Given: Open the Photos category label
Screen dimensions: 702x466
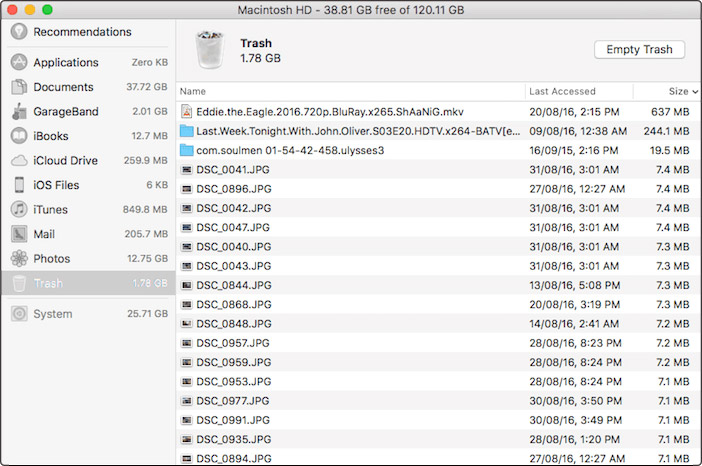Looking at the screenshot, I should (52, 259).
